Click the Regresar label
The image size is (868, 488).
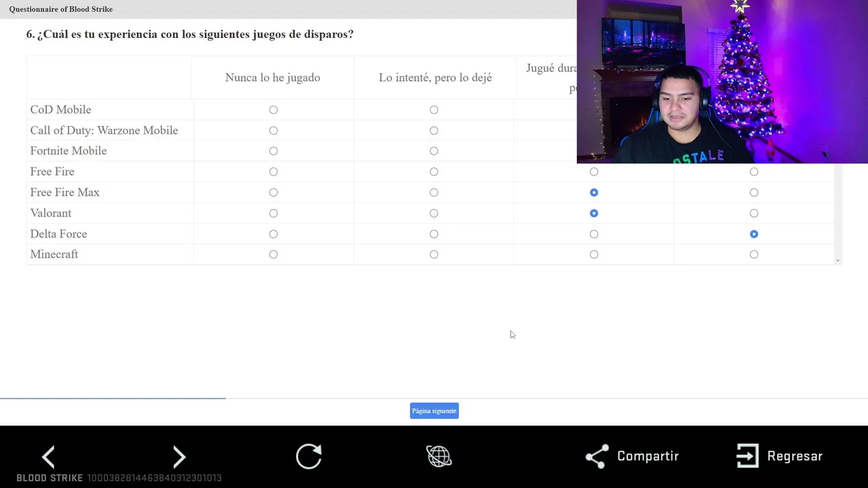(795, 456)
